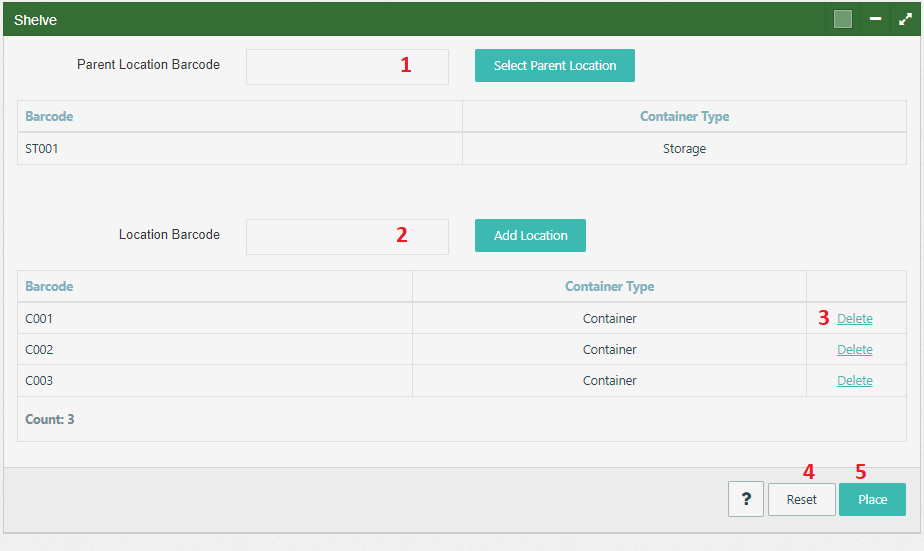Click the Place button

pyautogui.click(x=872, y=500)
